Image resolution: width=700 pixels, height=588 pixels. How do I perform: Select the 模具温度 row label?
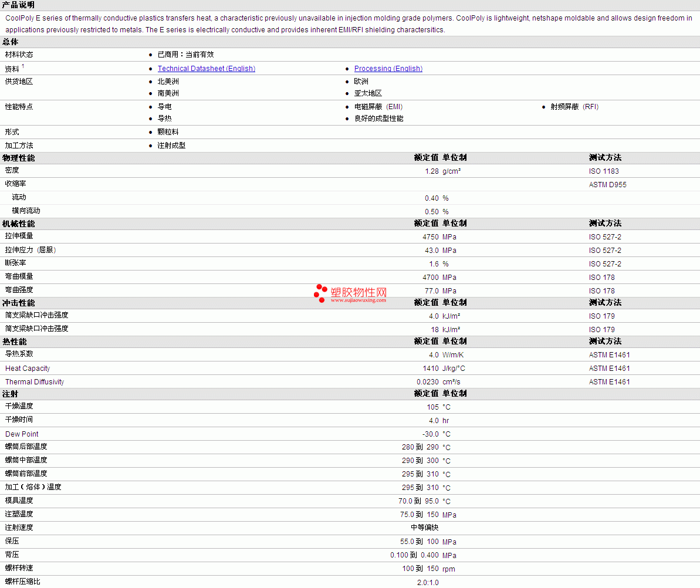[x=19, y=501]
